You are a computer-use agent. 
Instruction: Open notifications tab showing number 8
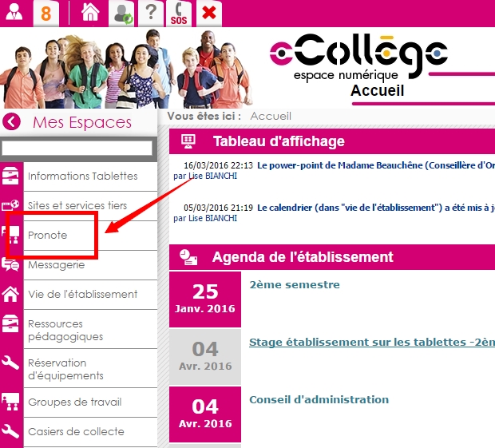point(46,14)
